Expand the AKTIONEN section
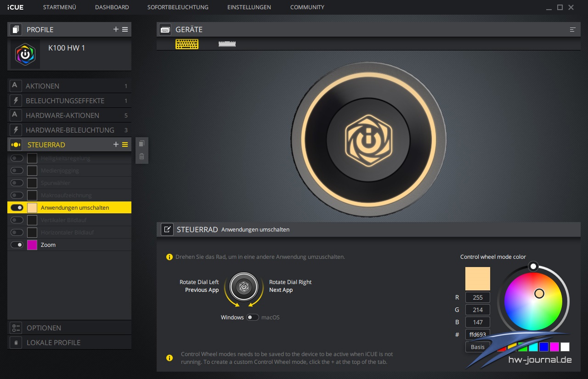The height and width of the screenshot is (379, 588). 69,86
